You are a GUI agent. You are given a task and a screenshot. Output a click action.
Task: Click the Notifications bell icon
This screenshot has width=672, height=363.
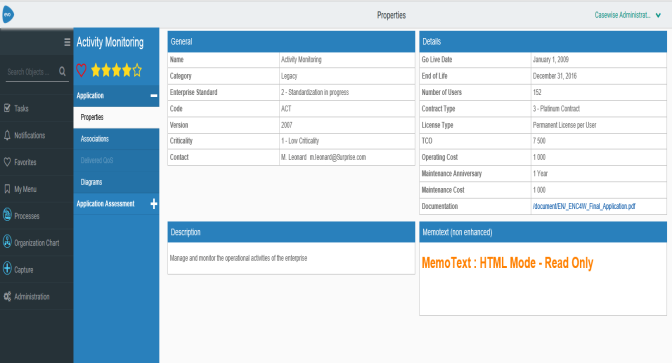pyautogui.click(x=7, y=135)
